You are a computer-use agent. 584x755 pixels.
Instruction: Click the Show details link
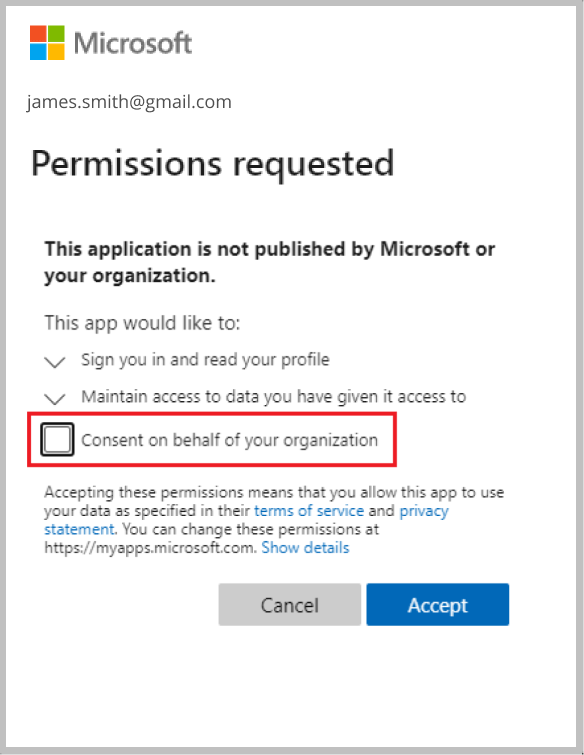tap(305, 548)
